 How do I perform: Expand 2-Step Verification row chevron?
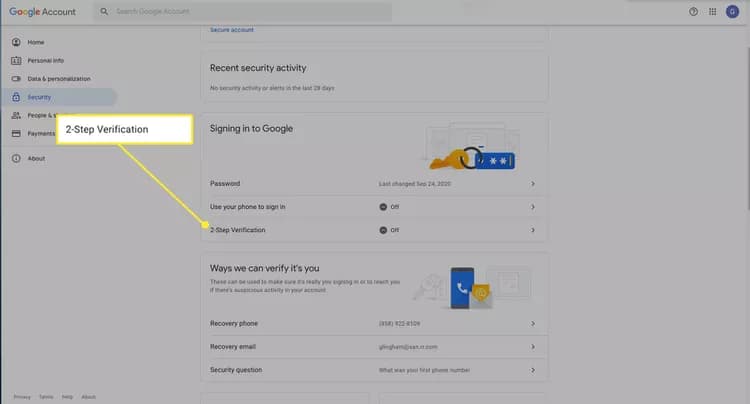(x=533, y=230)
